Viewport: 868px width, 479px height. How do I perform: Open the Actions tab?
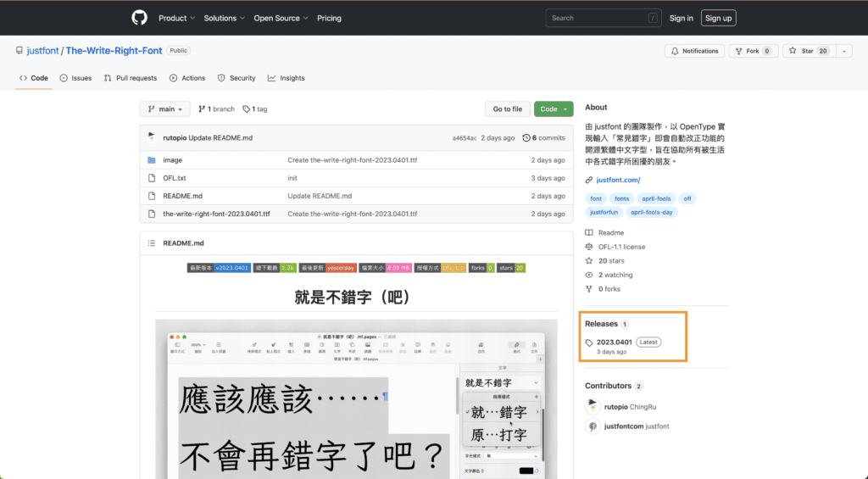tap(187, 78)
